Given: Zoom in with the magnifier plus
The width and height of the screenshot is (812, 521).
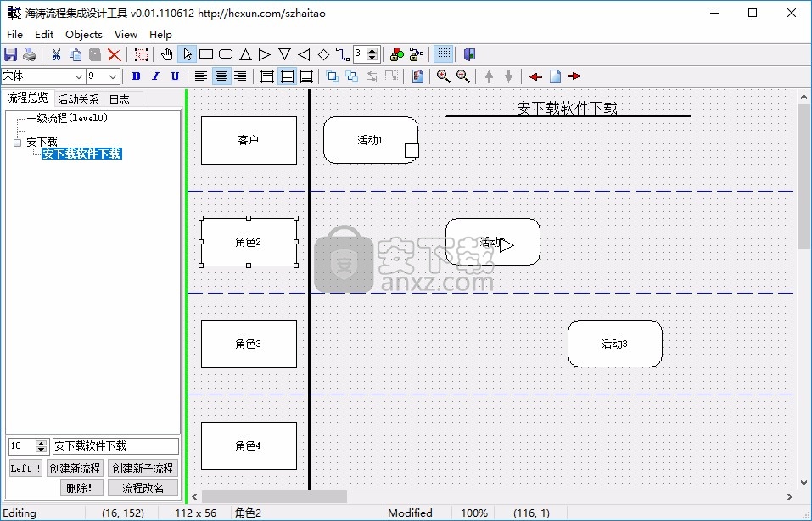Looking at the screenshot, I should pyautogui.click(x=443, y=76).
